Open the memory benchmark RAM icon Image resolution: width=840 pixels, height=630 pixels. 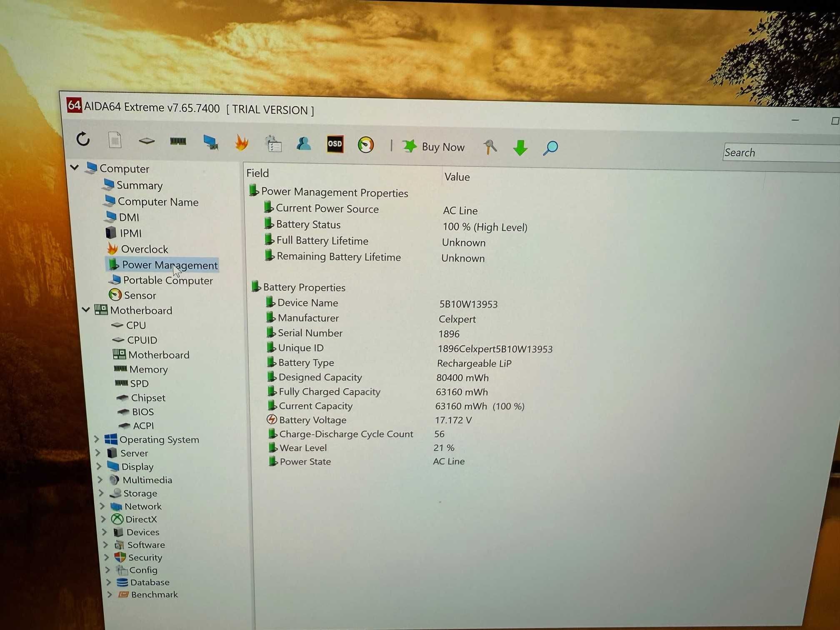(x=178, y=141)
